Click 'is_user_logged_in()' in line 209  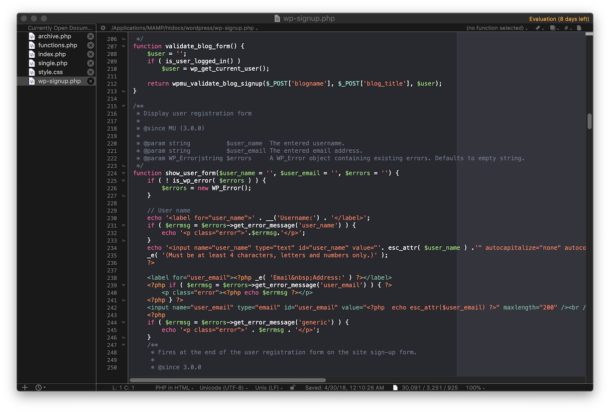(200, 61)
